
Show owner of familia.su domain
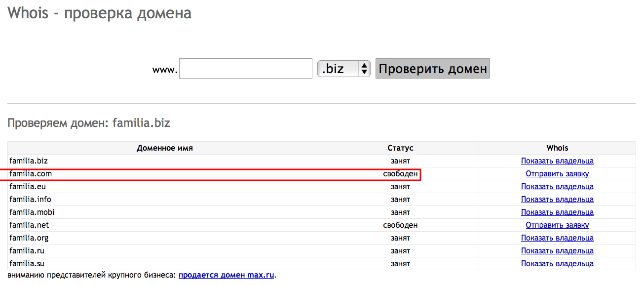click(557, 264)
